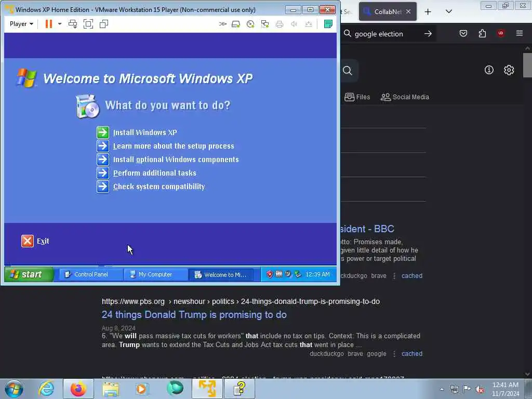Open the XP start menu button

[x=29, y=274]
